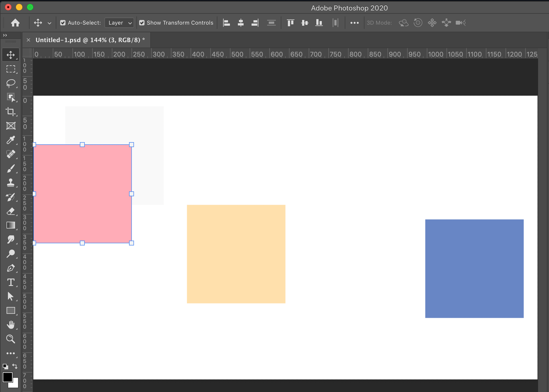The image size is (549, 392).
Task: Pick the Eyedropper tool
Action: click(x=11, y=140)
